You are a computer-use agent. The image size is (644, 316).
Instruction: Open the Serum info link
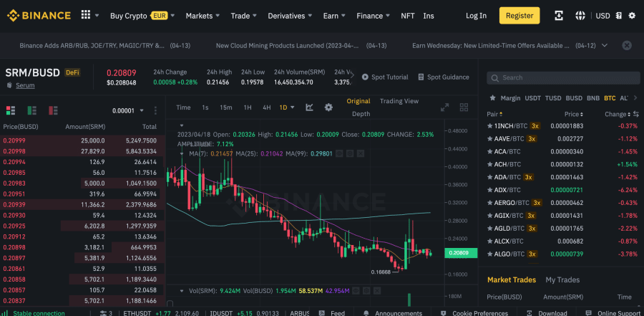(25, 85)
